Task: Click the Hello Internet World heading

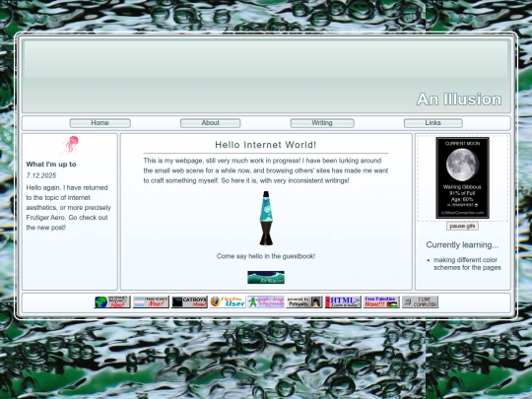Action: [266, 145]
